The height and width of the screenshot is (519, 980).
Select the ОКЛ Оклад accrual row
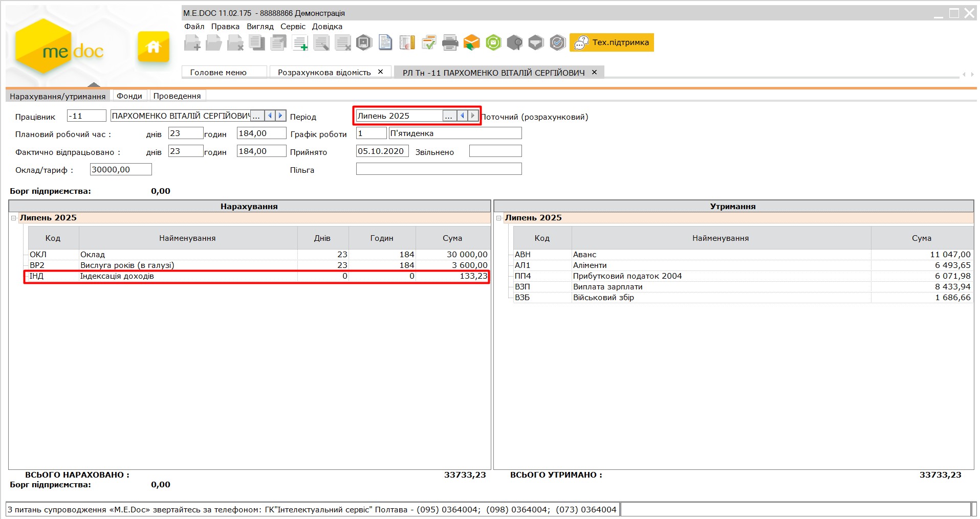[x=258, y=255]
